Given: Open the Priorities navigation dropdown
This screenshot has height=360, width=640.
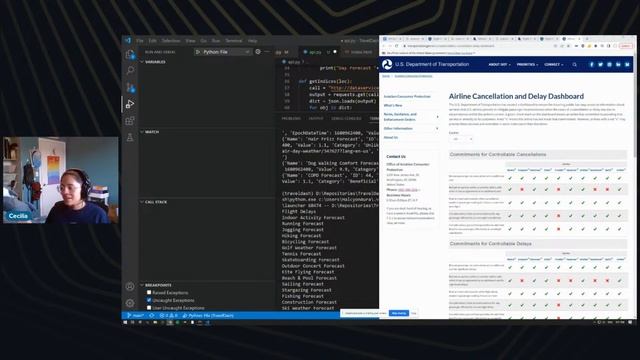Looking at the screenshot, I should pos(527,64).
